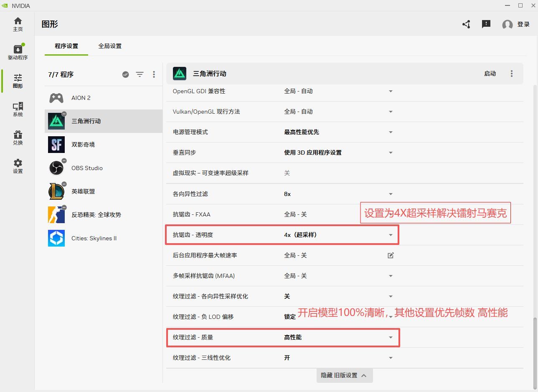538x392 pixels.
Task: Edit 后台应用程序最大帧速率 with pencil icon
Action: (391, 255)
